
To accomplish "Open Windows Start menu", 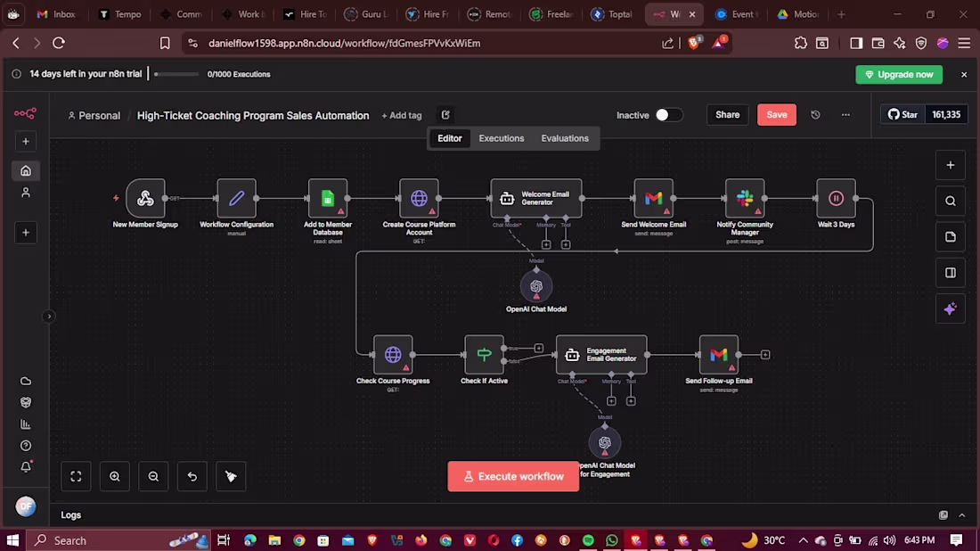I will click(x=12, y=540).
